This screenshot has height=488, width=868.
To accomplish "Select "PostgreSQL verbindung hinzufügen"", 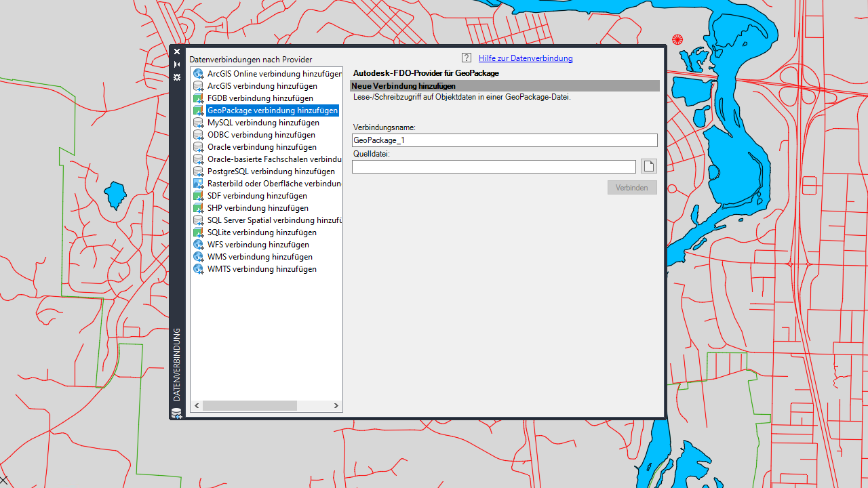I will [x=271, y=171].
